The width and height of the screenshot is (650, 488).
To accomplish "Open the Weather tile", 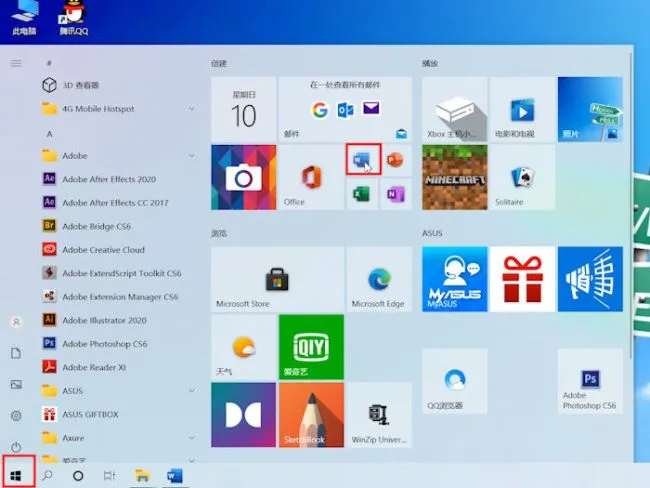I will click(x=243, y=347).
